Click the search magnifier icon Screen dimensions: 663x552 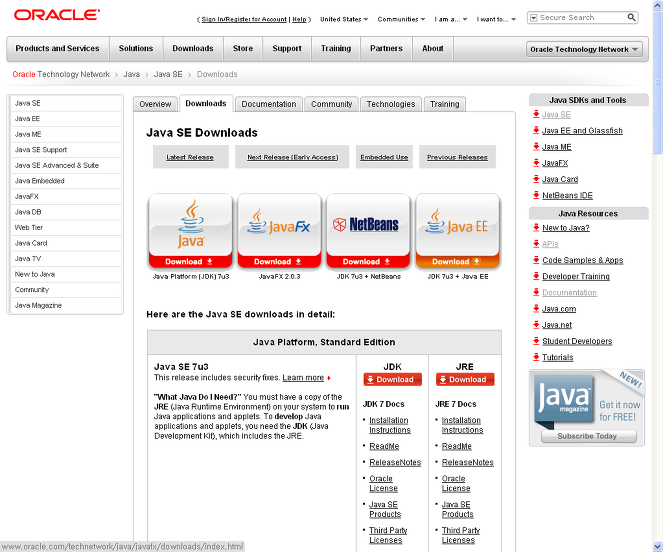[x=631, y=17]
